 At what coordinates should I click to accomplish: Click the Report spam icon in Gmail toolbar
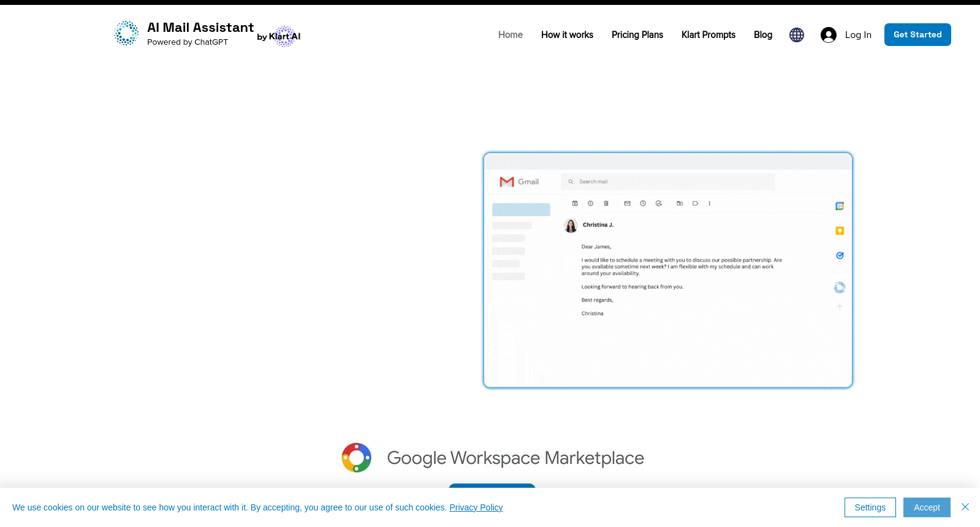click(591, 203)
